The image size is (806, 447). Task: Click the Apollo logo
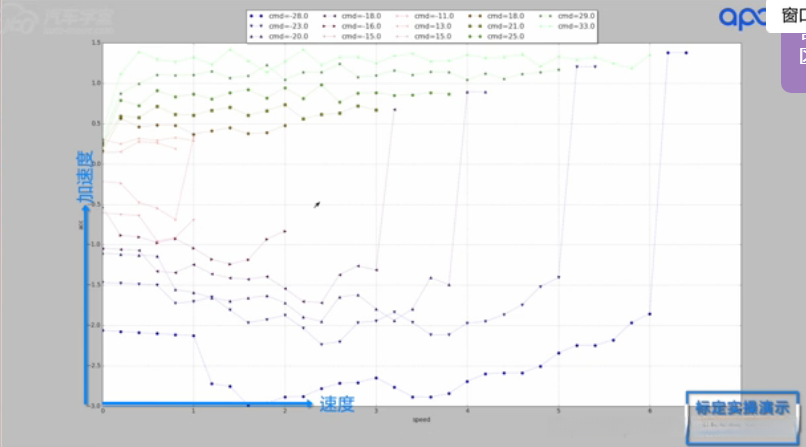742,18
